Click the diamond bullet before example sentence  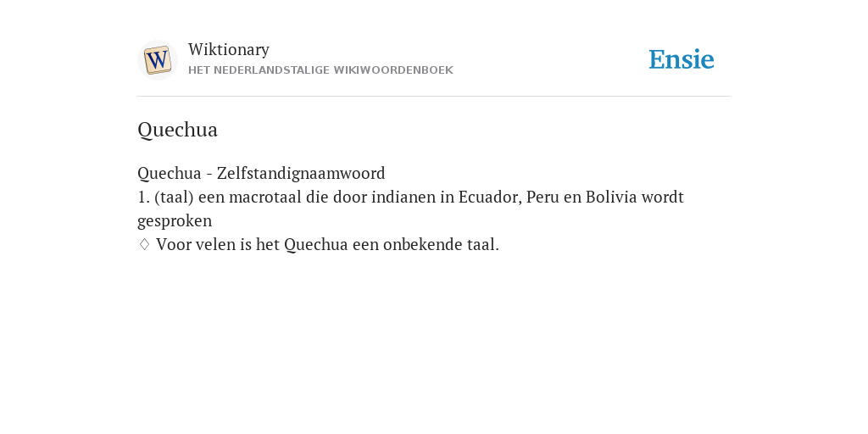[x=144, y=245]
